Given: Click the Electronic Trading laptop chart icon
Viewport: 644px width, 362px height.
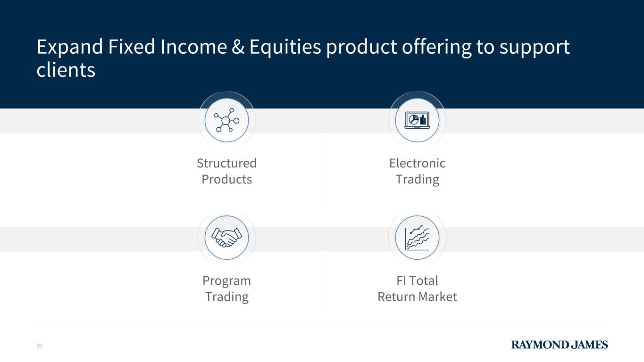Looking at the screenshot, I should pos(417,121).
